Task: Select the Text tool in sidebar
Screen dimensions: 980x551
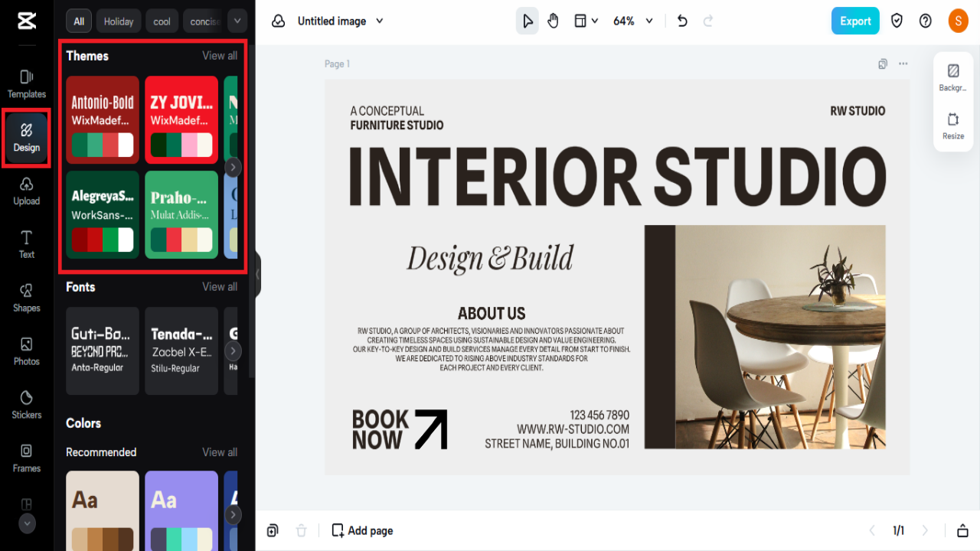Action: point(27,244)
